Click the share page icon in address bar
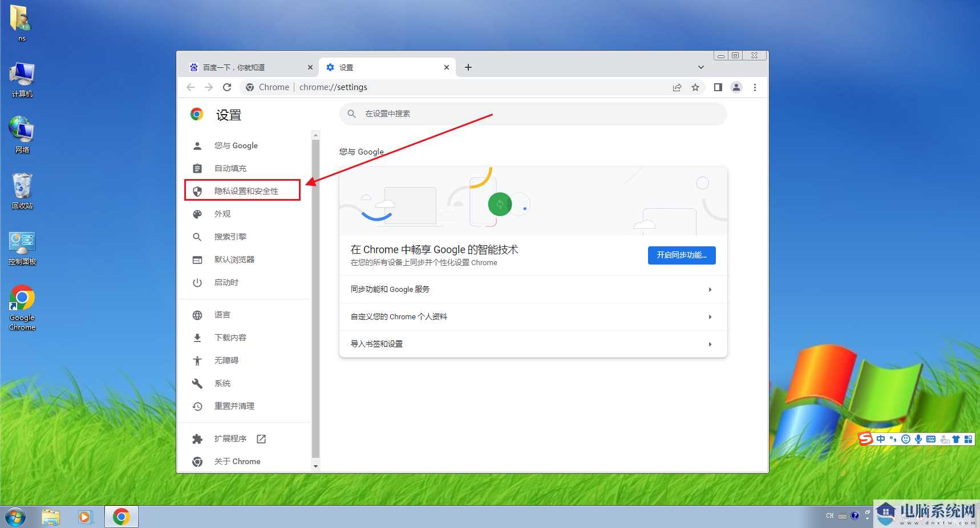 pyautogui.click(x=677, y=87)
